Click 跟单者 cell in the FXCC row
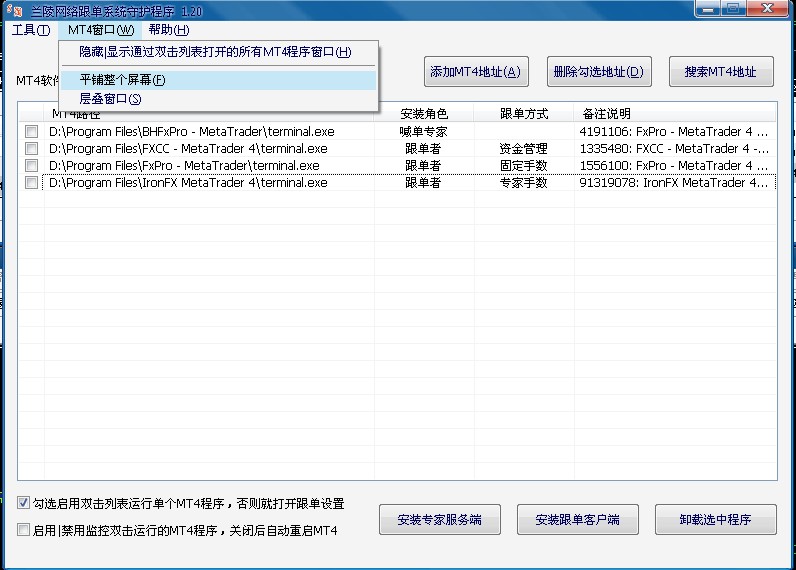Image resolution: width=796 pixels, height=570 pixels. pyautogui.click(x=423, y=149)
